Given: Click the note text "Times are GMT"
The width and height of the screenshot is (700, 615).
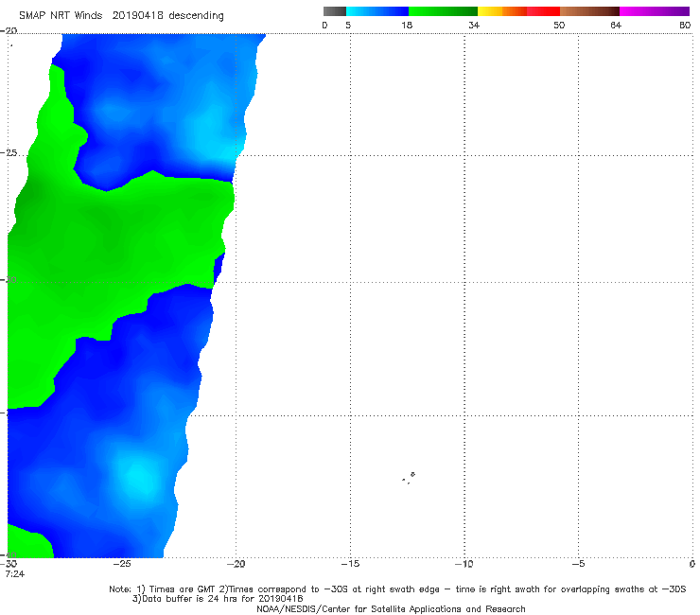Looking at the screenshot, I should 182,589.
